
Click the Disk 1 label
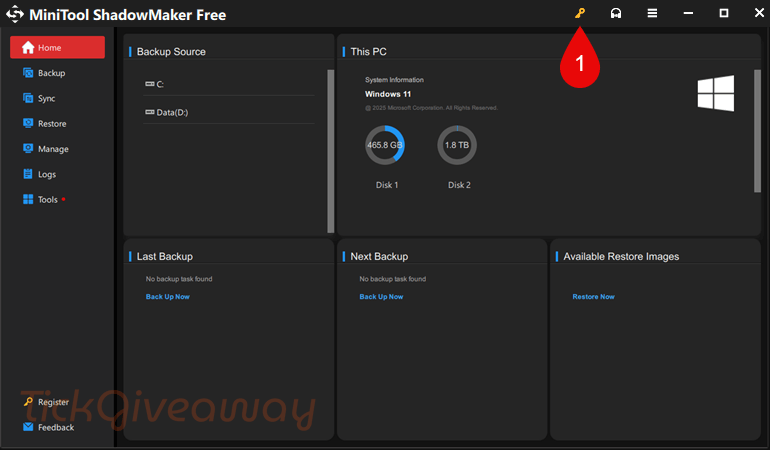pos(387,185)
